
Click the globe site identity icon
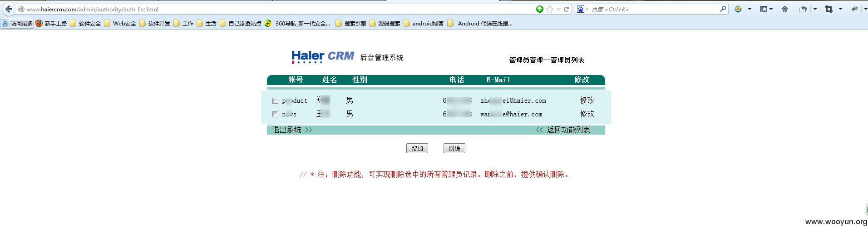point(21,9)
